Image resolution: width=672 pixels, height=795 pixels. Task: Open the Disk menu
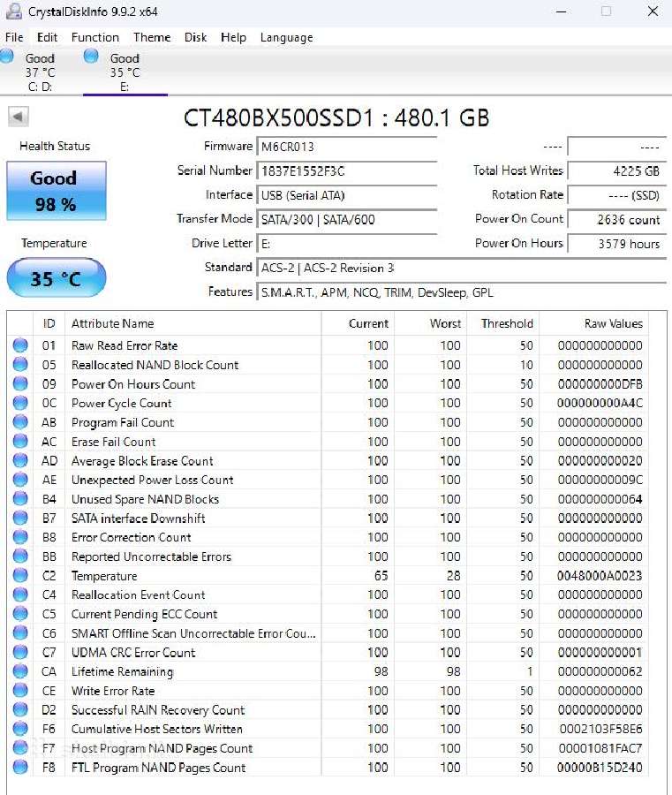pos(196,37)
